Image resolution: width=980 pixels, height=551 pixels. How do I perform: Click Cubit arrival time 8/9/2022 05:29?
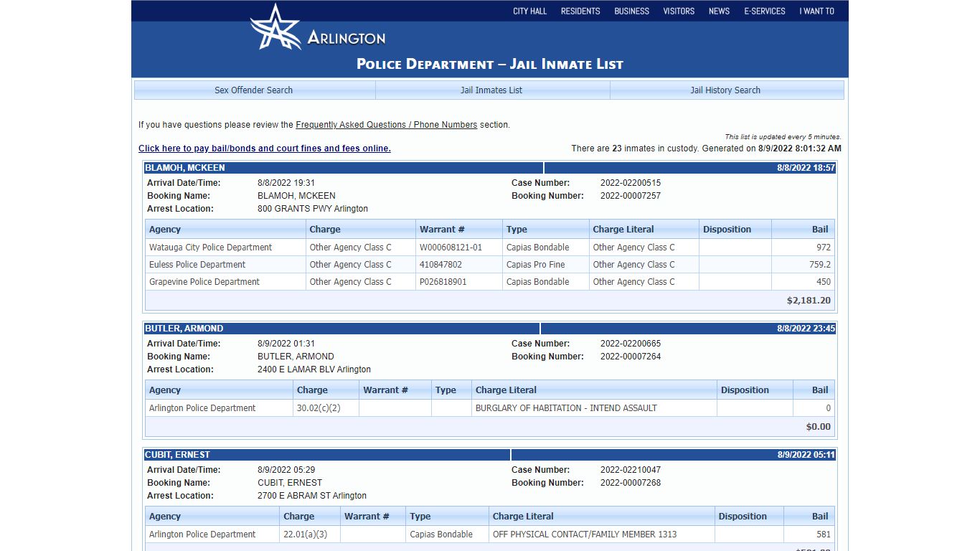coord(286,470)
